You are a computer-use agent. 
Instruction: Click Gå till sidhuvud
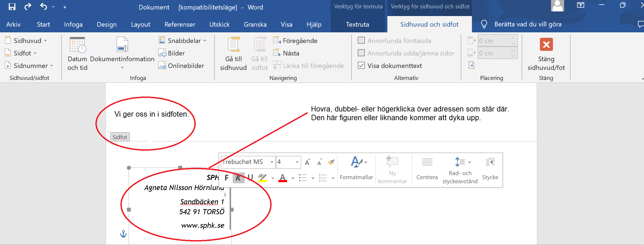point(233,54)
